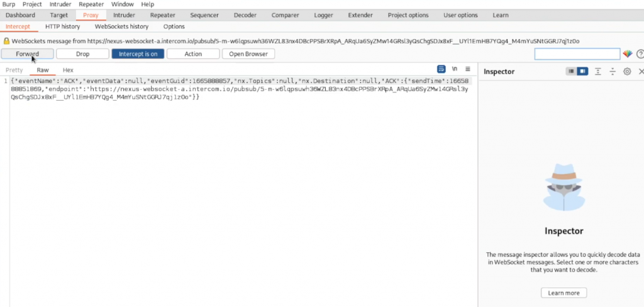644x307 pixels.
Task: Expand all Inspector sections icon
Action: point(598,72)
